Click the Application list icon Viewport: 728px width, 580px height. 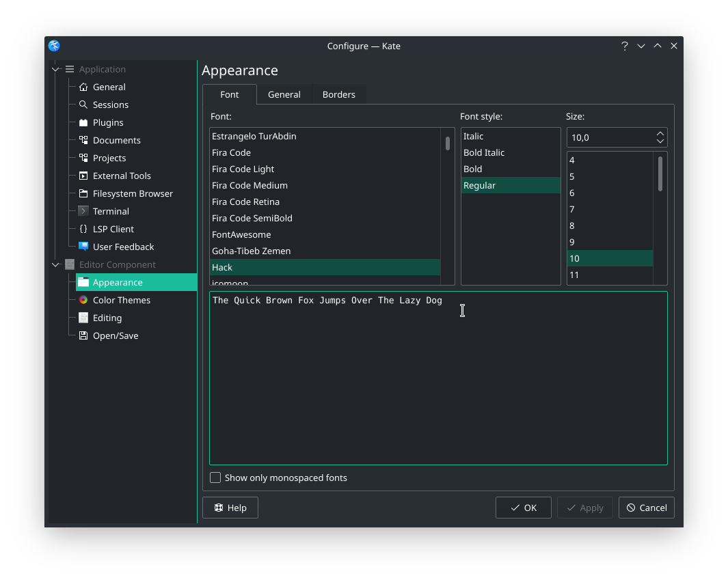tap(70, 69)
